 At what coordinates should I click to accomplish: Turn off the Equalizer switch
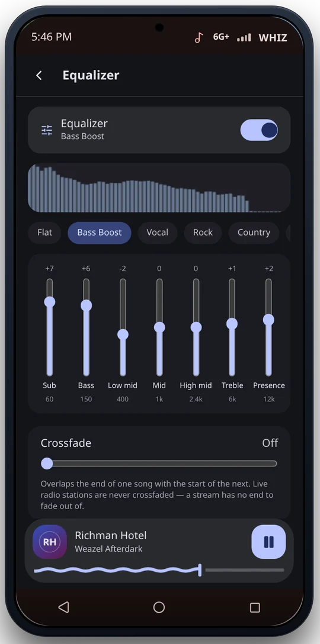259,130
